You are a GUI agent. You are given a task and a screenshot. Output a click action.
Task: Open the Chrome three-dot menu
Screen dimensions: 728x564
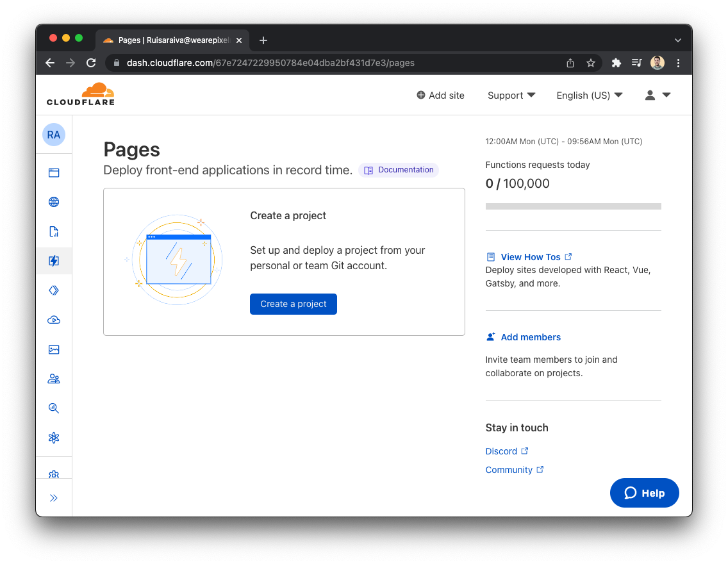pos(678,63)
